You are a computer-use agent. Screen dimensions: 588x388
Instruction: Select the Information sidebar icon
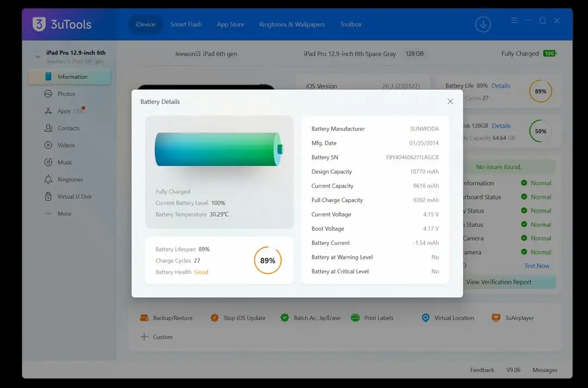coord(48,77)
